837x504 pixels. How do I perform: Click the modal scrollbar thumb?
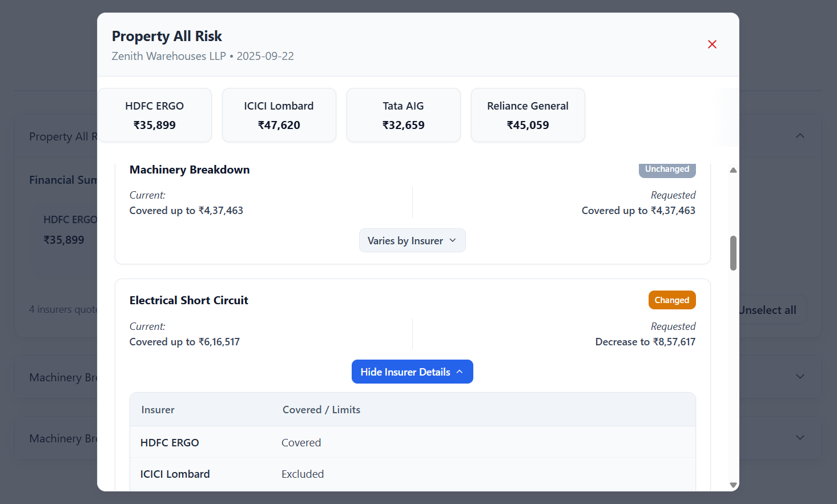tap(733, 253)
